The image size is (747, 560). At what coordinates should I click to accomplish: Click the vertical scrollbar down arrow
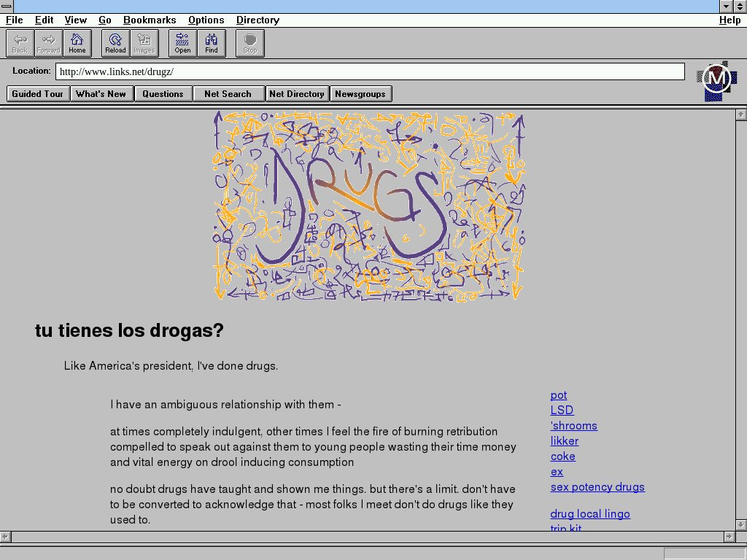pos(740,525)
